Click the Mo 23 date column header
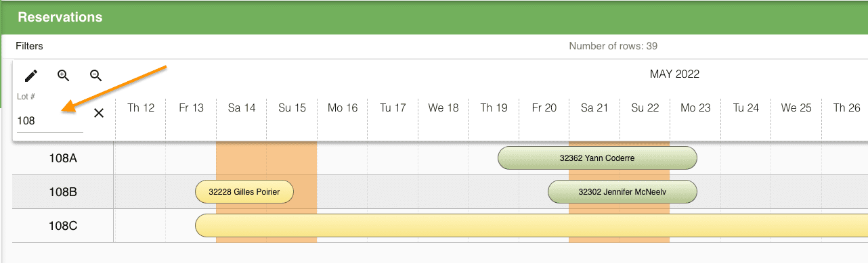Viewport: 868px width, 263px height. (x=695, y=107)
